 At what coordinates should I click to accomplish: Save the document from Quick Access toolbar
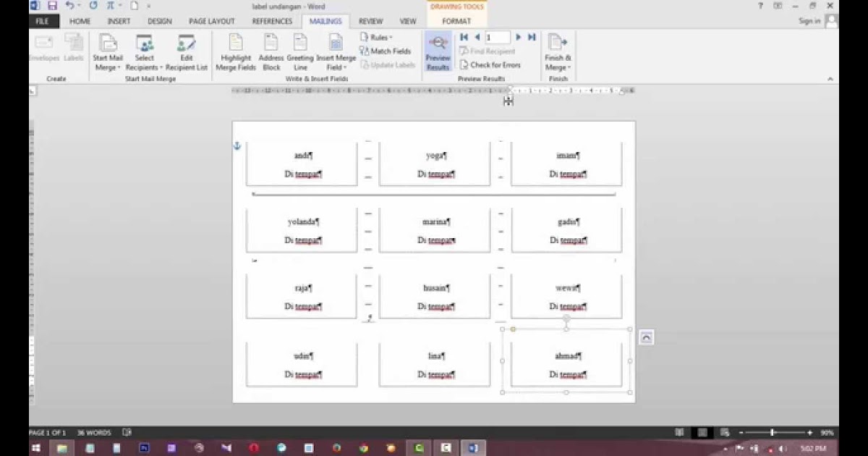tap(51, 5)
